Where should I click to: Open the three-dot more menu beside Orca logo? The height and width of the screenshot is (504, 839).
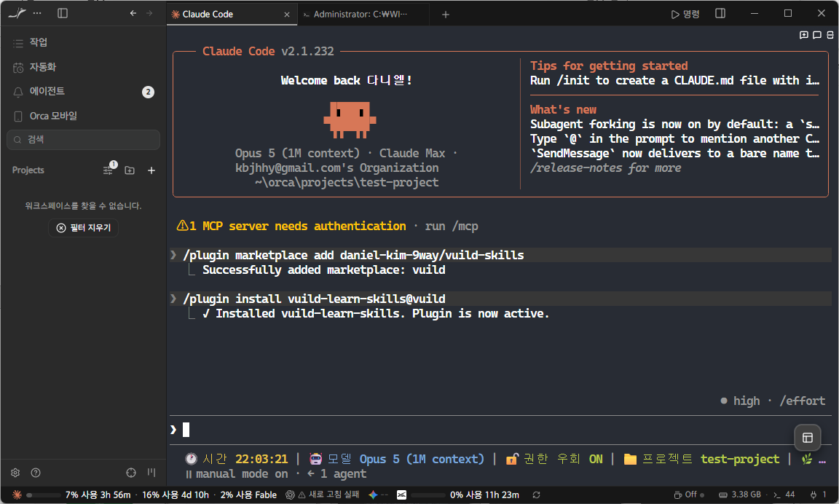click(x=37, y=13)
